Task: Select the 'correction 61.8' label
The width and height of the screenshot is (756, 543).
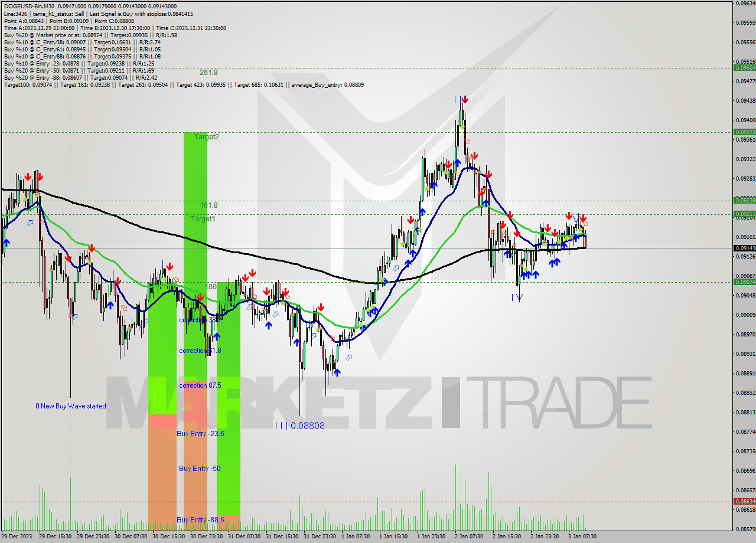Action: tap(200, 351)
